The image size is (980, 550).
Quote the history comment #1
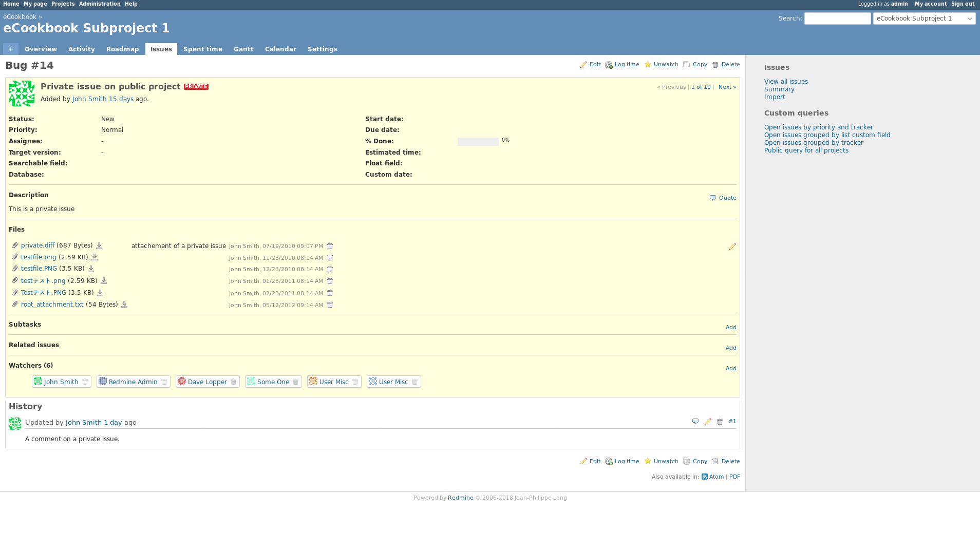(x=695, y=422)
